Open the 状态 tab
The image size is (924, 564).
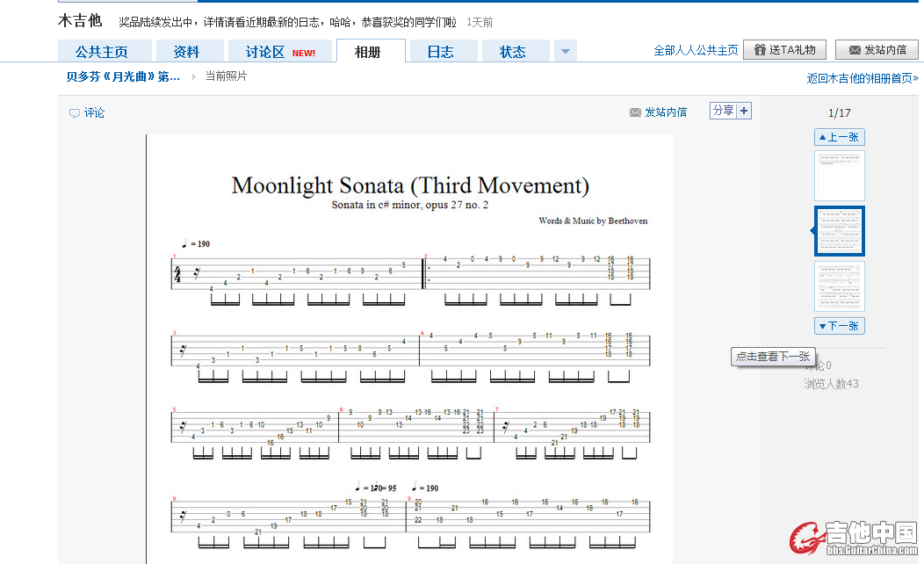pyautogui.click(x=516, y=51)
